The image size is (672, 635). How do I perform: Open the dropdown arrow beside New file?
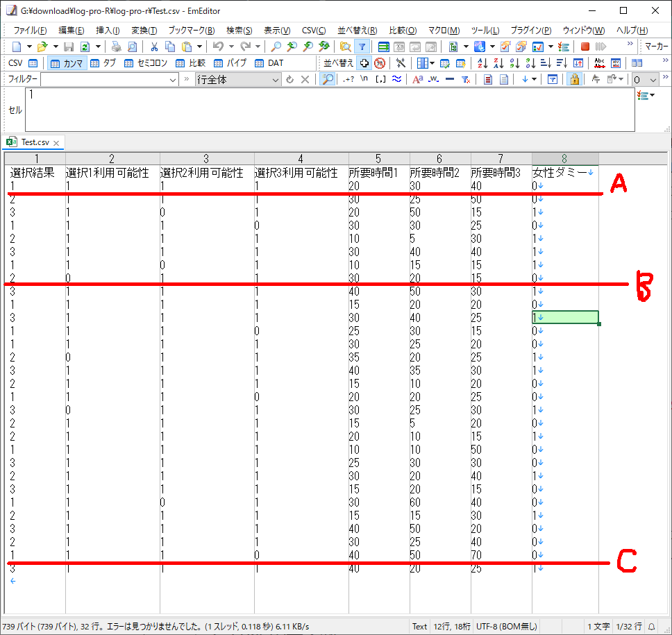pyautogui.click(x=29, y=46)
